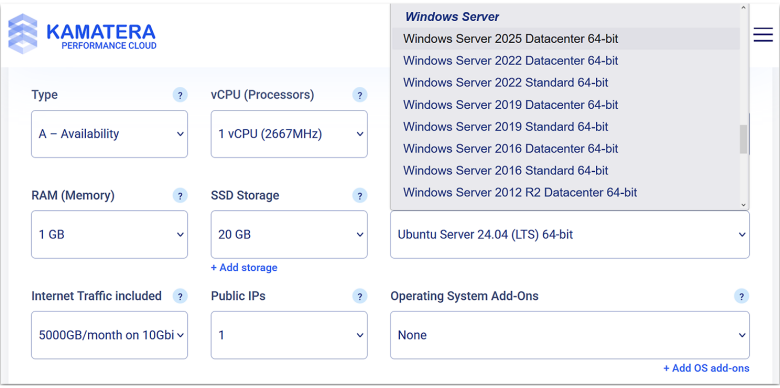780x388 pixels.
Task: Open help icon next to SSD Storage
Action: click(360, 195)
